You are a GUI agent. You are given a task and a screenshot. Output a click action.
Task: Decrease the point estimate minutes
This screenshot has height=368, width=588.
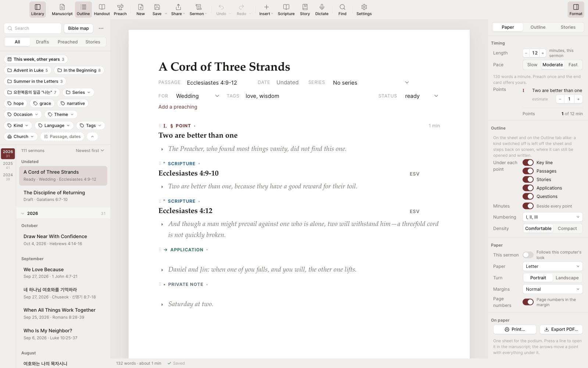[560, 99]
